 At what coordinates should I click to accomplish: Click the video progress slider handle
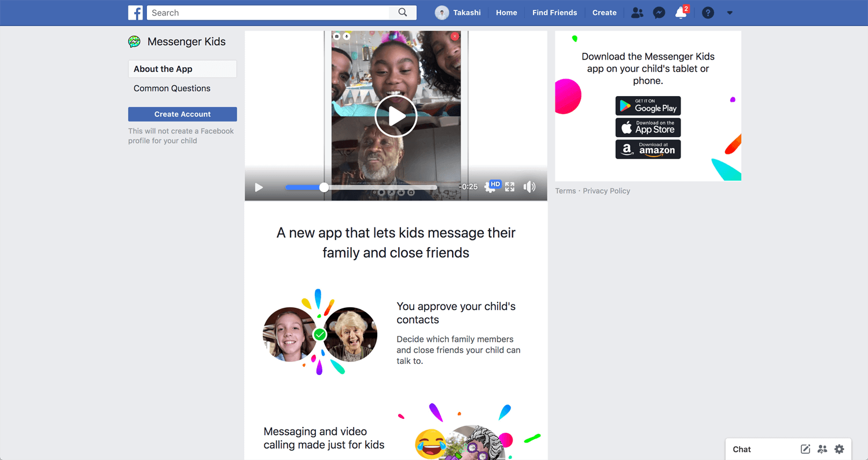pyautogui.click(x=324, y=187)
